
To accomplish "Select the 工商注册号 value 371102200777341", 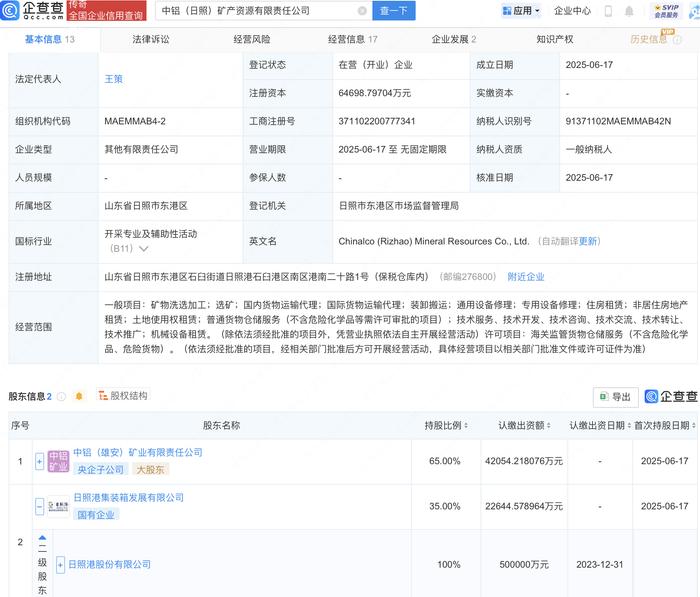I will point(377,121).
